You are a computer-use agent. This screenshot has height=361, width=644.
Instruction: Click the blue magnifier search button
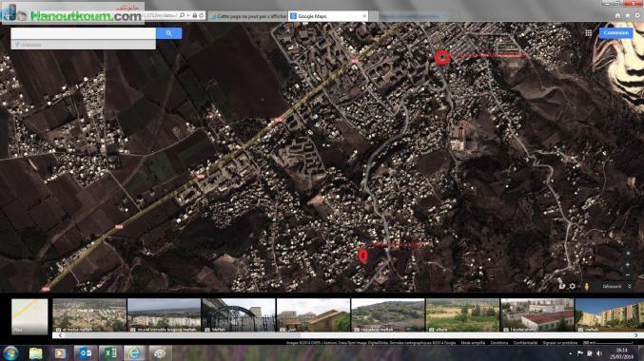(168, 33)
